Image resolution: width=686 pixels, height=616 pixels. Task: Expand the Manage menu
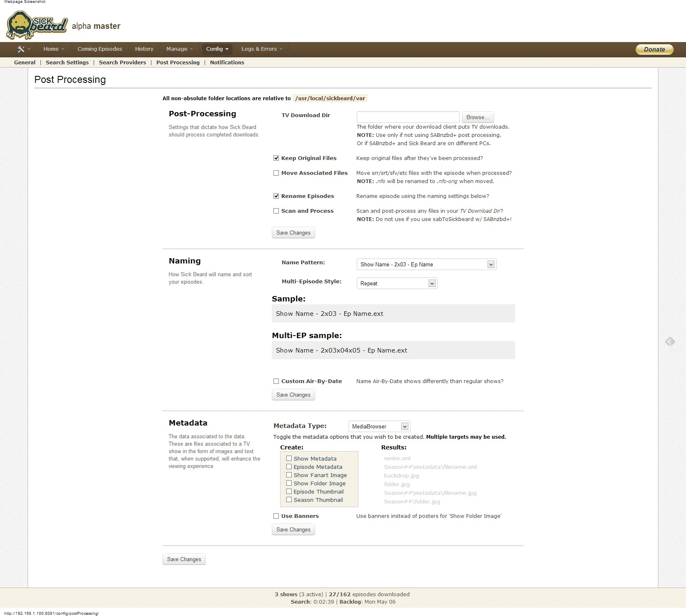coord(179,49)
